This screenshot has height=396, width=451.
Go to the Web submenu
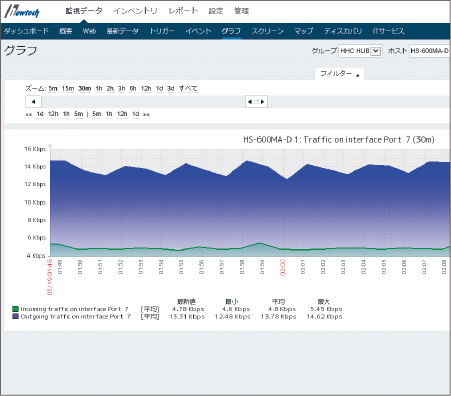coord(89,31)
